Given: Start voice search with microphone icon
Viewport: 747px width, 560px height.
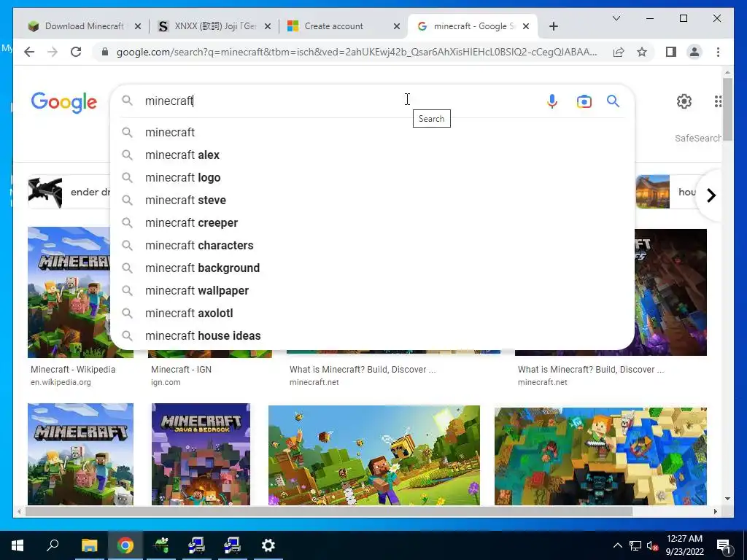Looking at the screenshot, I should coord(551,101).
